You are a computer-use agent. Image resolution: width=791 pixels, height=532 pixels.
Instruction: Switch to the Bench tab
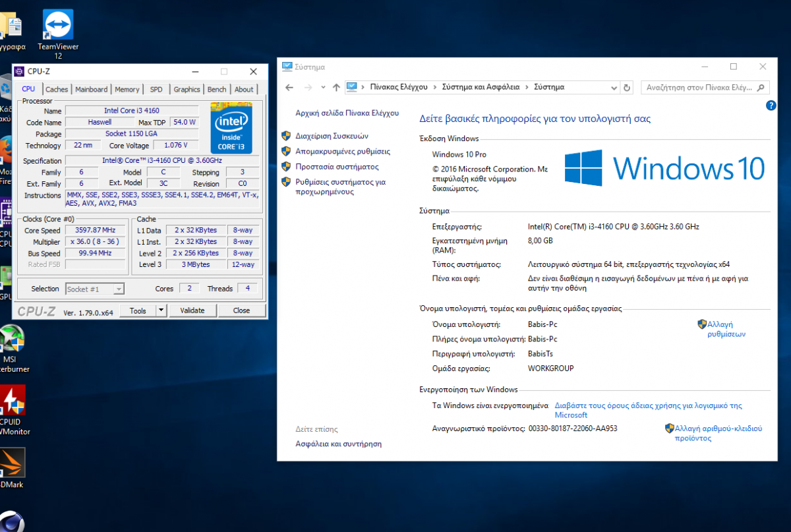pos(217,90)
